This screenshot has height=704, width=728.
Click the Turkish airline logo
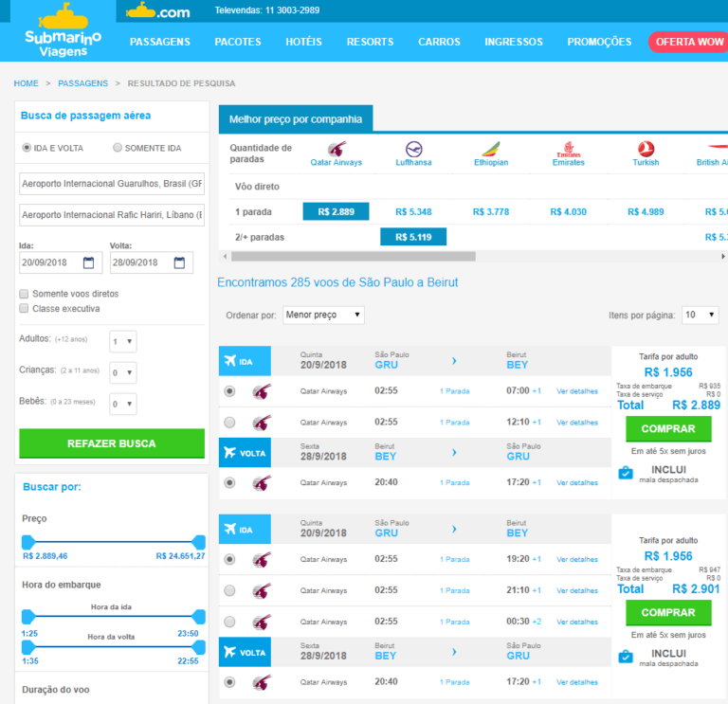(646, 150)
